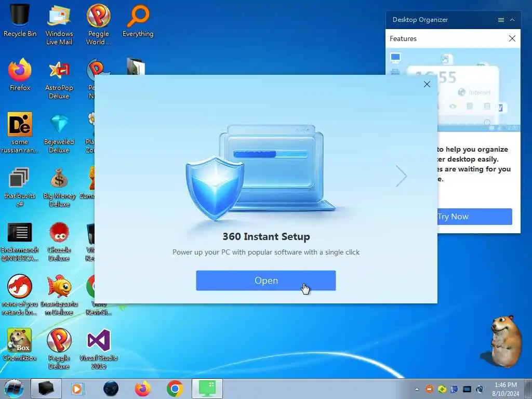Select the Peggle Deluxe desktop icon
The width and height of the screenshot is (532, 399).
pos(59,349)
